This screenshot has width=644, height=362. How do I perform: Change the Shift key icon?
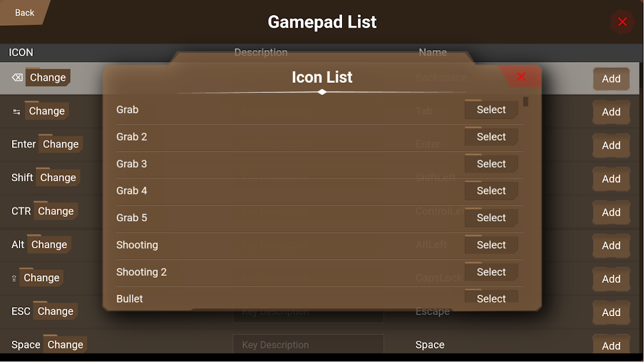click(58, 178)
